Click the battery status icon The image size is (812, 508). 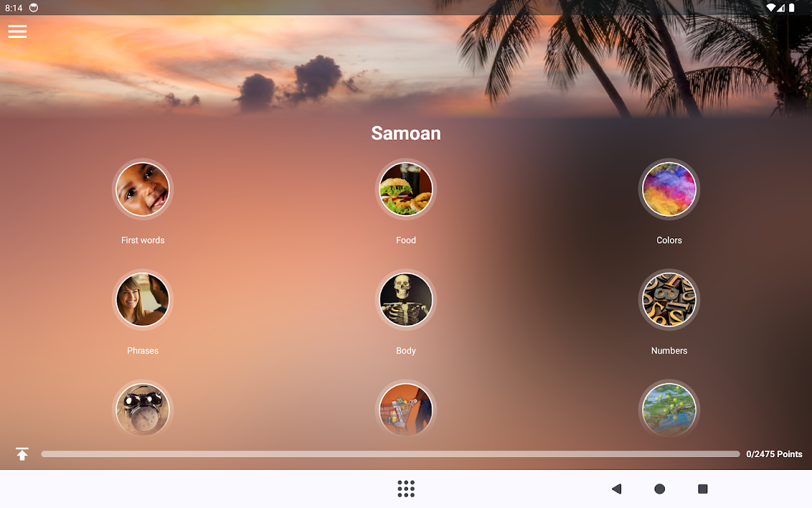point(791,8)
